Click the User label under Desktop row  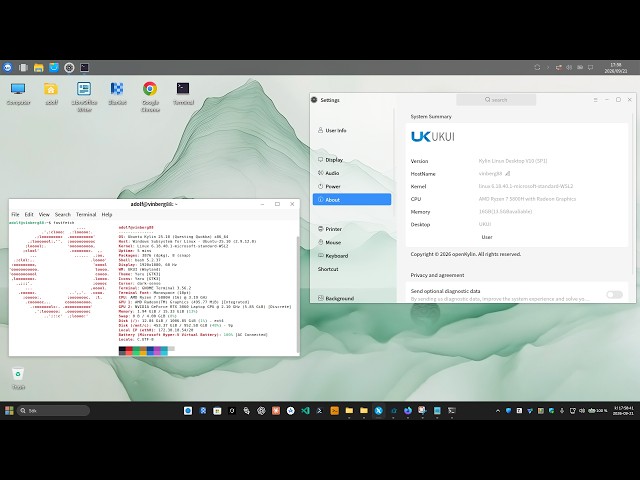tap(487, 237)
